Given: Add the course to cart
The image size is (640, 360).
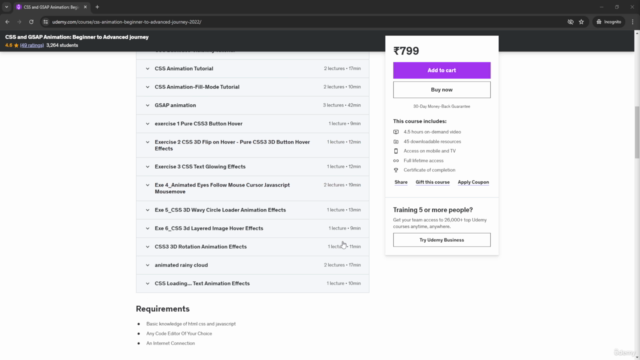Looking at the screenshot, I should [x=442, y=70].
